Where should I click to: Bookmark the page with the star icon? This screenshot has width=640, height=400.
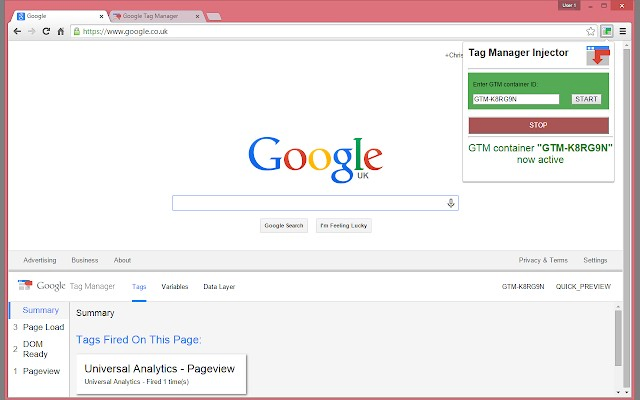[x=590, y=31]
